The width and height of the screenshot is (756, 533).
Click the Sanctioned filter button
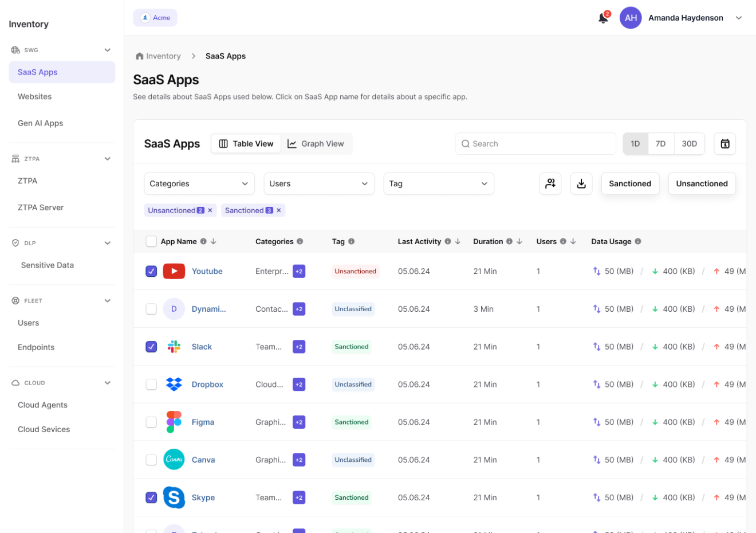click(630, 183)
